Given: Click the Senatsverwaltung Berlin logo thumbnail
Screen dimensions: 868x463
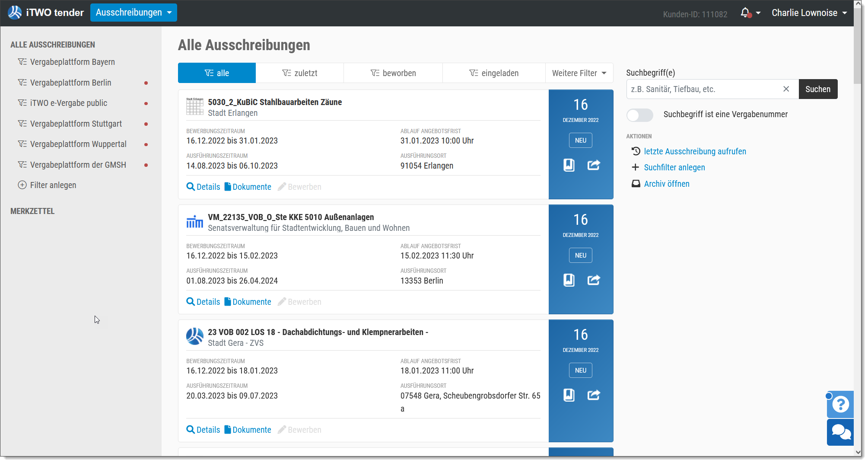Looking at the screenshot, I should pyautogui.click(x=194, y=222).
